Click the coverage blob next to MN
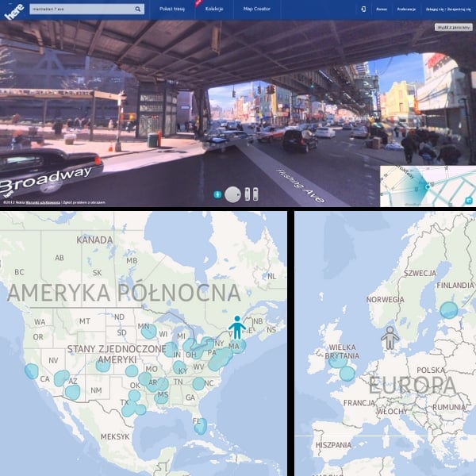The height and width of the screenshot is (476, 476). click(148, 332)
